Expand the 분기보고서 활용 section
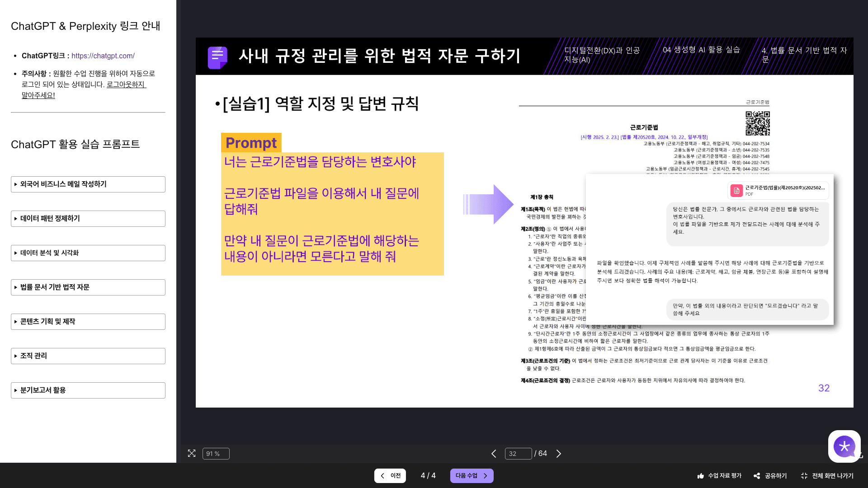The width and height of the screenshot is (868, 488). click(x=88, y=390)
